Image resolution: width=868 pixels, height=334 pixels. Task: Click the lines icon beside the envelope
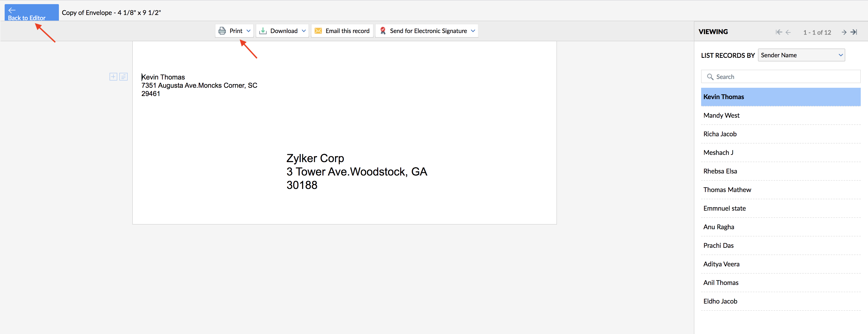pos(124,77)
